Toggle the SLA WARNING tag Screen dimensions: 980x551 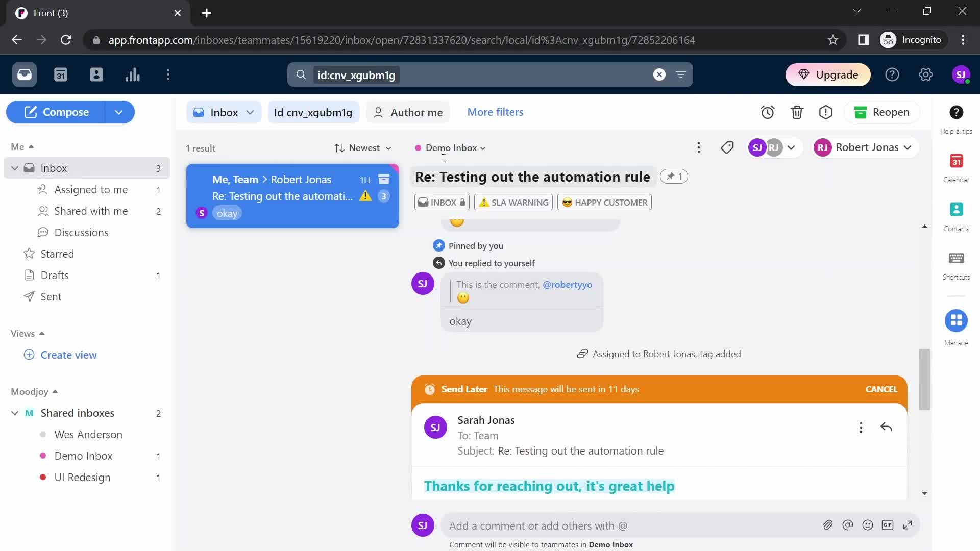(x=513, y=202)
